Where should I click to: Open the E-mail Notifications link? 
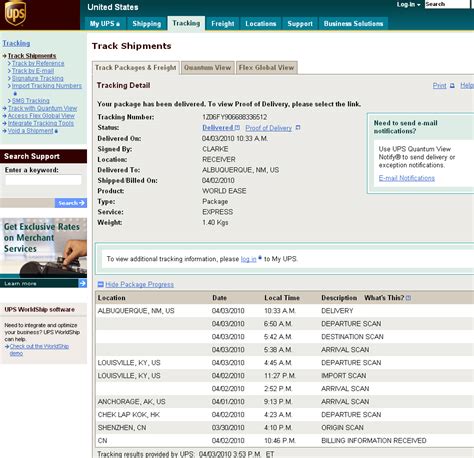click(407, 178)
